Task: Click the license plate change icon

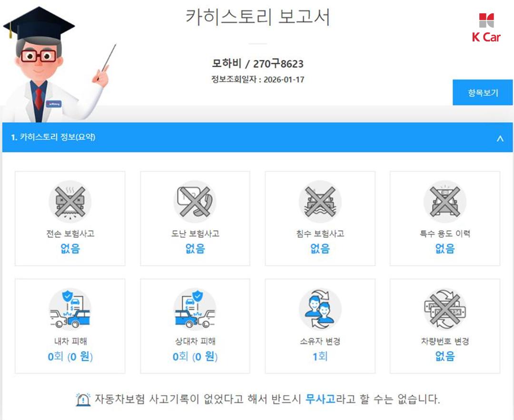Action: click(x=445, y=309)
